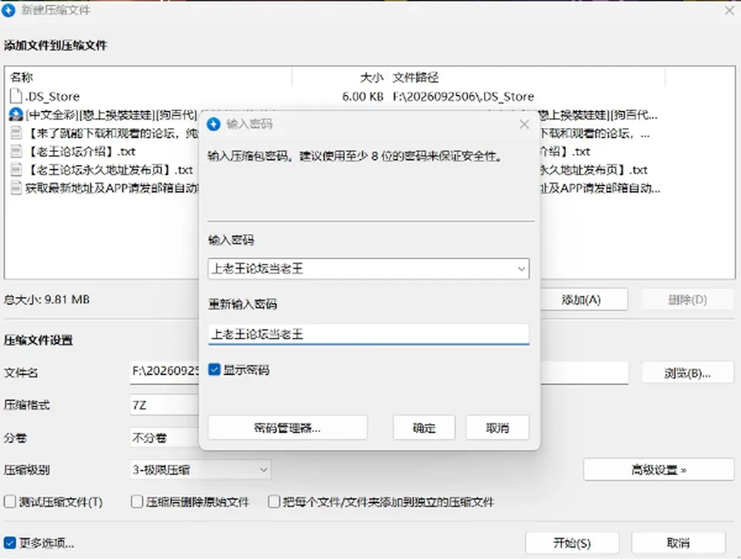Image resolution: width=741 pixels, height=560 pixels.
Task: Sort the file list by 名称 column
Action: point(148,77)
